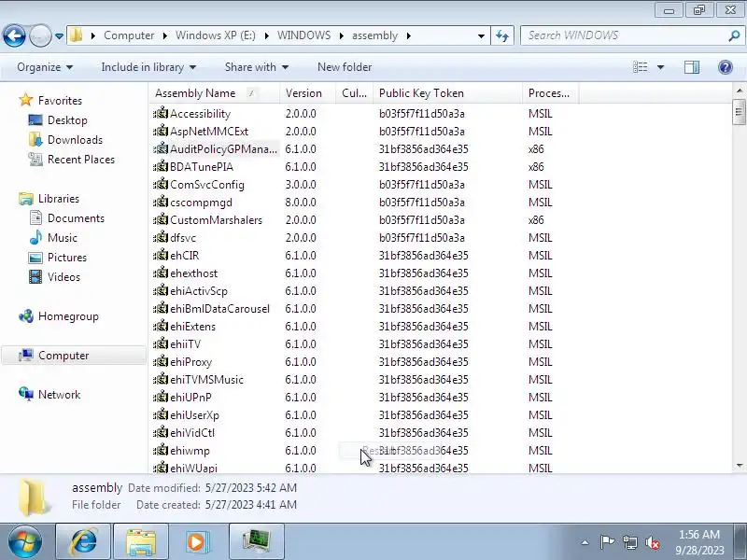The width and height of the screenshot is (747, 560).
Task: Open Windows Media Player from taskbar
Action: click(x=198, y=541)
